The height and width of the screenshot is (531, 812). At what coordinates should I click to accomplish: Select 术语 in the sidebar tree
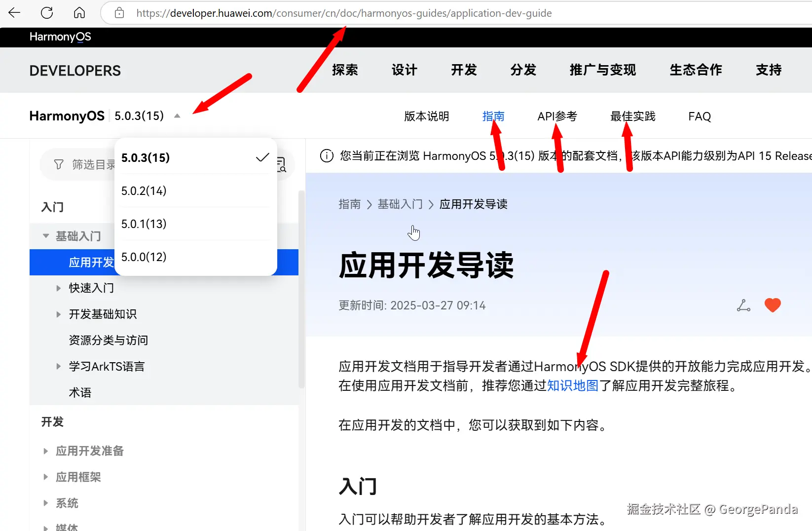(x=80, y=392)
